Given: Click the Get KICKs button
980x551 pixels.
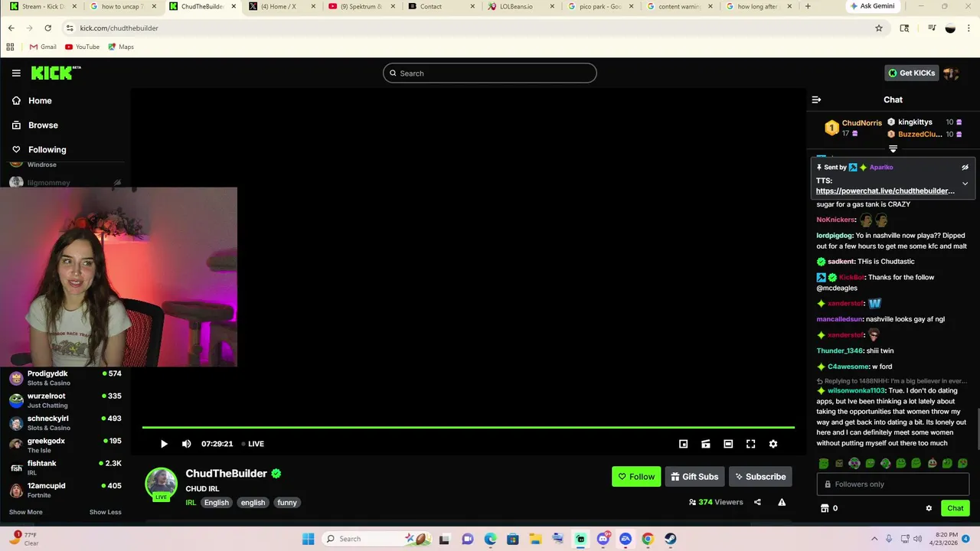Looking at the screenshot, I should click(912, 73).
